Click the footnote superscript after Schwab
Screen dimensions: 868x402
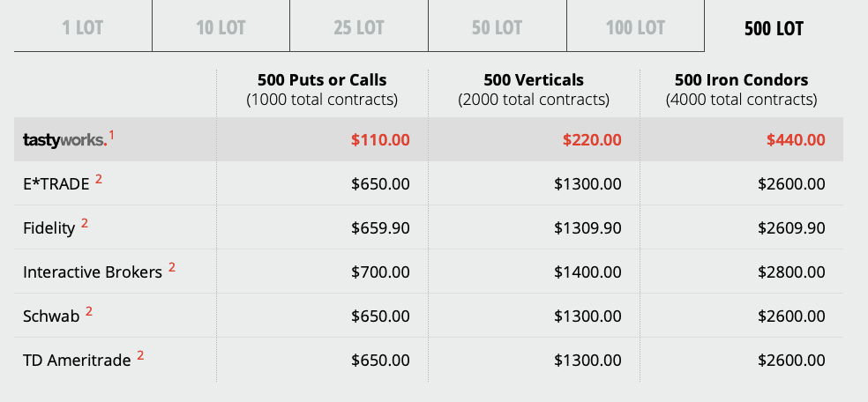(88, 312)
